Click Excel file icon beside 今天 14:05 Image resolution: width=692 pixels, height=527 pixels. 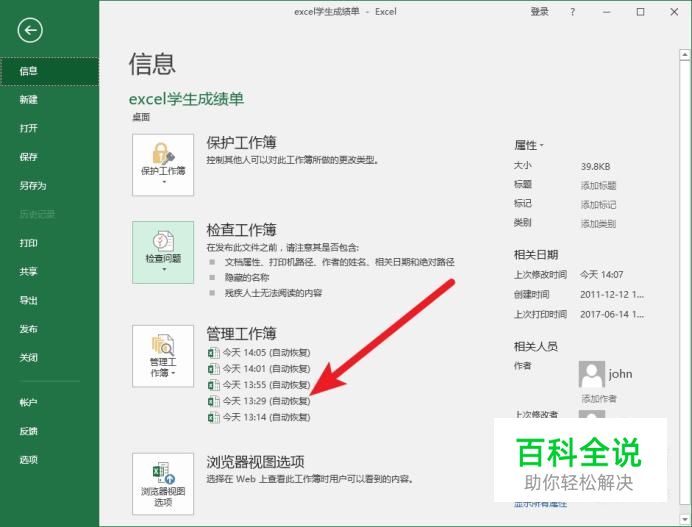[x=214, y=353]
